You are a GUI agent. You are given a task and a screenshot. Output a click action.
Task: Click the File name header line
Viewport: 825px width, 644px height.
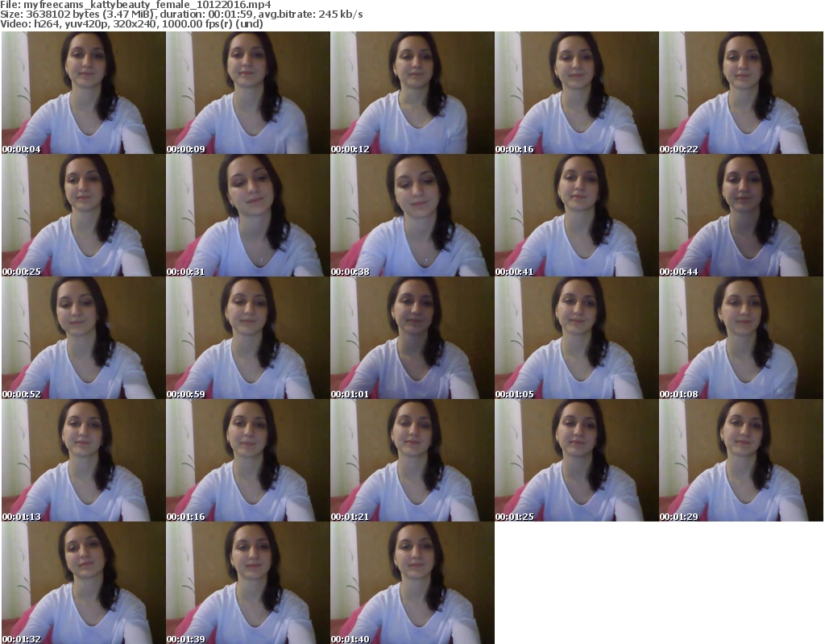[x=135, y=5]
